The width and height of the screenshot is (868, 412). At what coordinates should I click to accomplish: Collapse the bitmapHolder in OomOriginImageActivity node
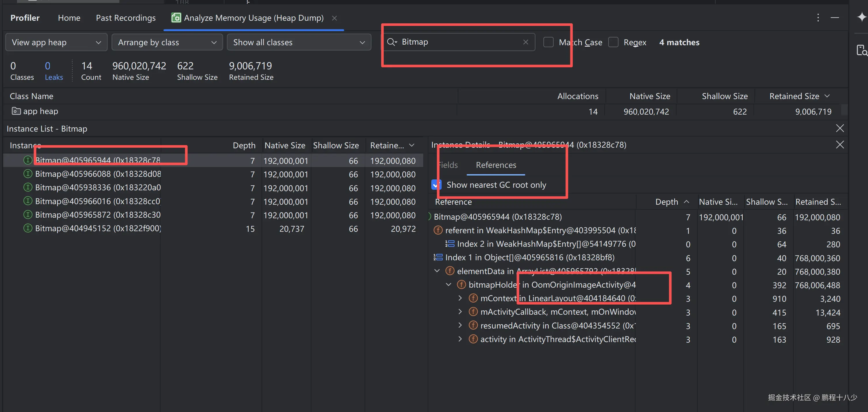tap(449, 285)
